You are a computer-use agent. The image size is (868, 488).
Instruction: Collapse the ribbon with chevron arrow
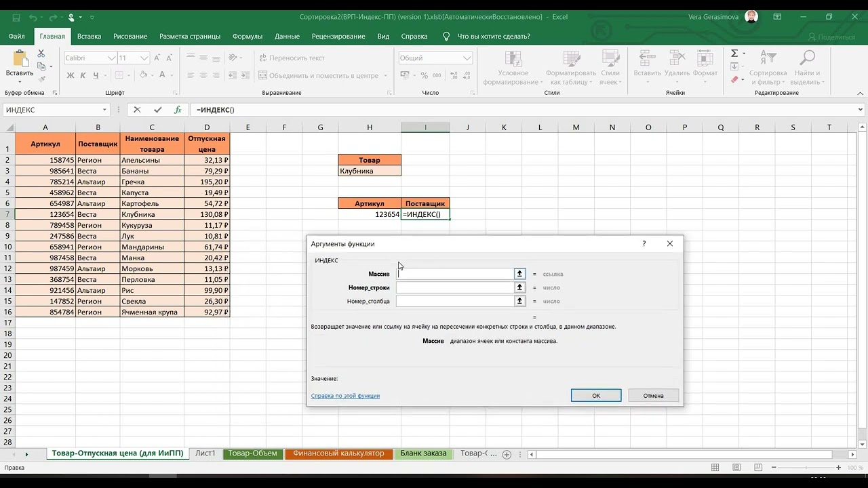coord(860,94)
